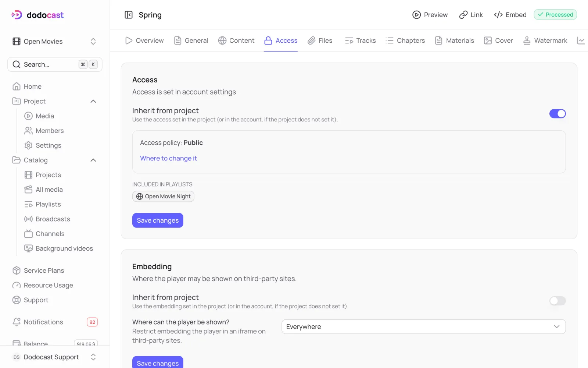Click the Open Movie Night playlist chip
This screenshot has height=368, width=588.
(x=163, y=197)
